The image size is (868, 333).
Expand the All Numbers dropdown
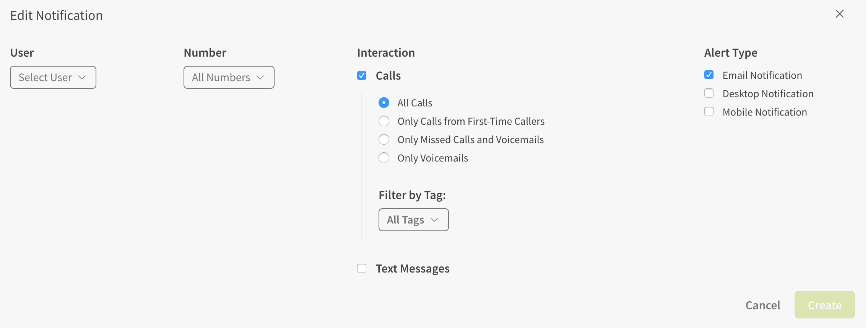click(x=229, y=77)
